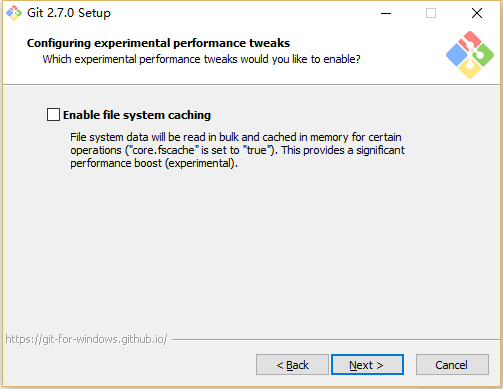Viewport: 503px width, 389px height.
Task: Click the 'performance boost (experimental)' text line
Action: coord(154,163)
